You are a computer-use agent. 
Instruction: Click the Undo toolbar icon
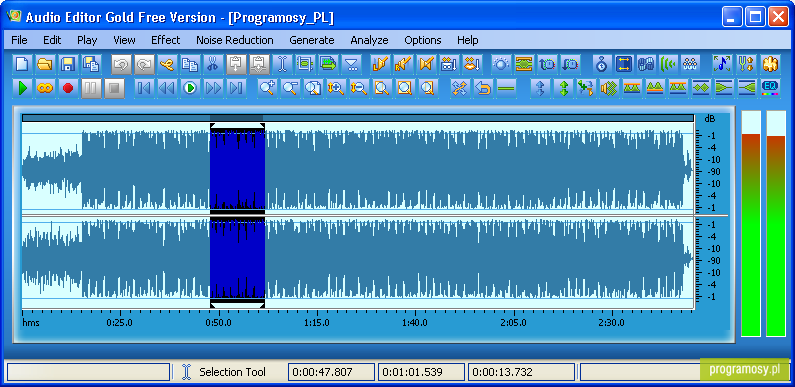[121, 64]
